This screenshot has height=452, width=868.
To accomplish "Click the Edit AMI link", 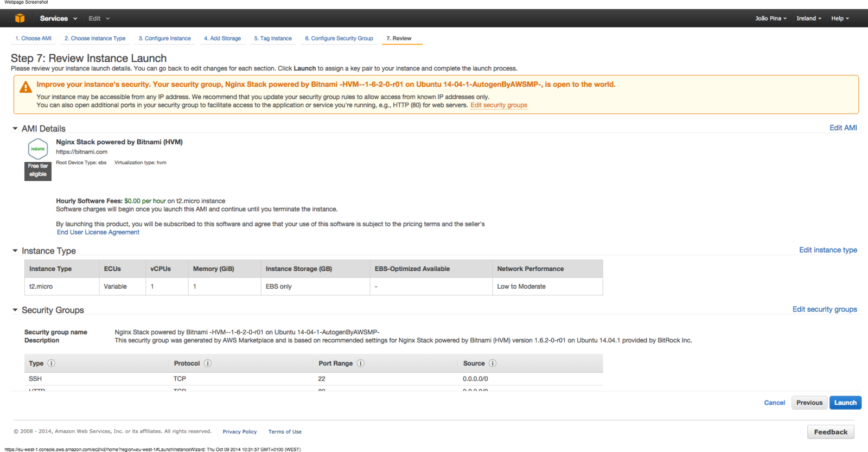I will click(x=843, y=128).
